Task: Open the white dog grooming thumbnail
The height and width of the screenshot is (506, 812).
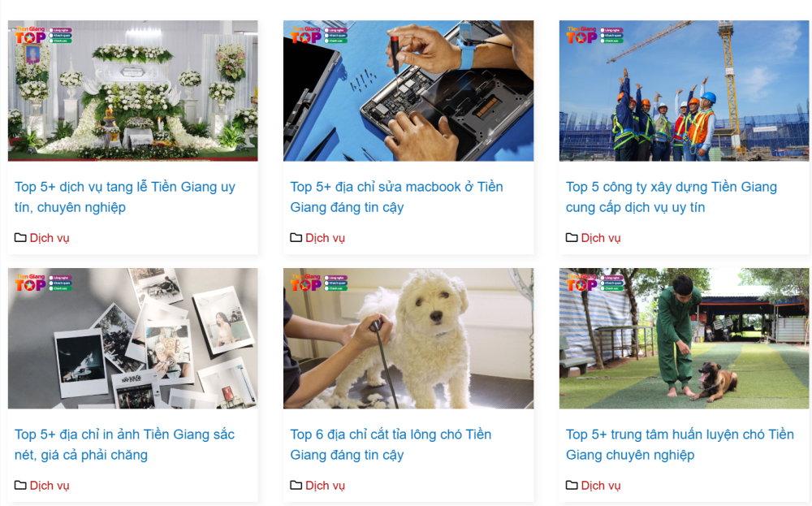Action: tap(408, 338)
